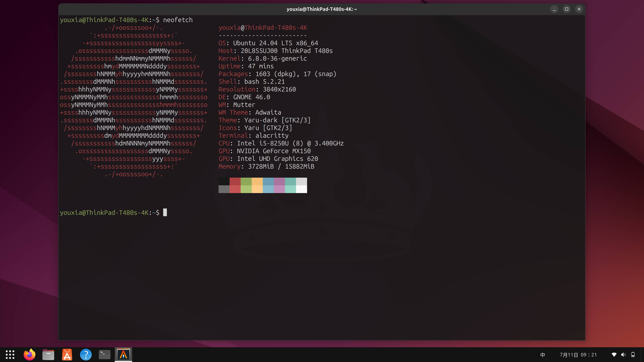This screenshot has height=362, width=644.
Task: Click the window title youxia@ThinkPad-T480s-4K
Action: pos(322,9)
